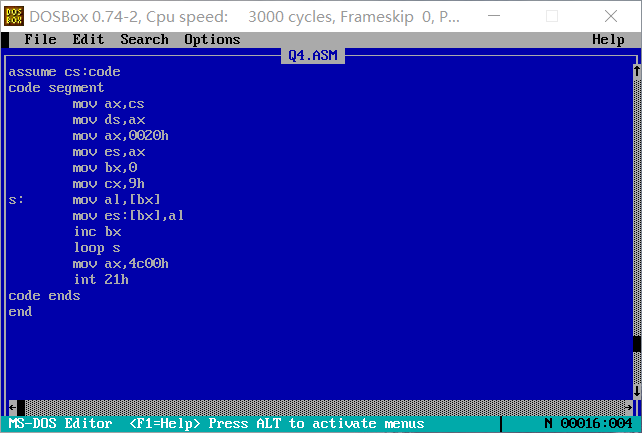This screenshot has height=433, width=642.
Task: Click the DOSBox title bar text
Action: [244, 17]
